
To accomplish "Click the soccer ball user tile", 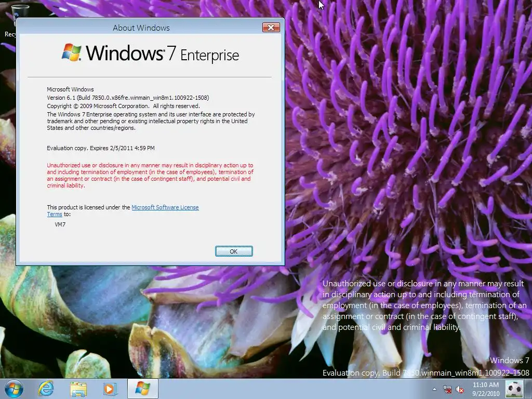I will (x=514, y=389).
